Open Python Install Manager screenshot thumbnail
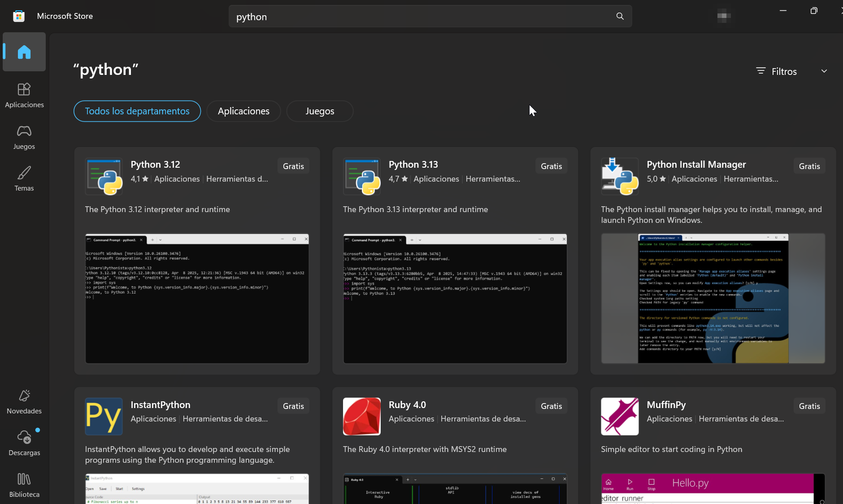Screen dimensions: 843x504 [713, 298]
